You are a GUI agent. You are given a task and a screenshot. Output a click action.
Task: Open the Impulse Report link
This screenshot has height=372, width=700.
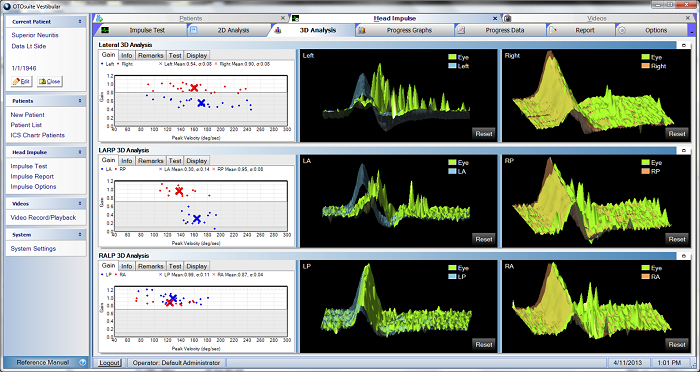(32, 176)
